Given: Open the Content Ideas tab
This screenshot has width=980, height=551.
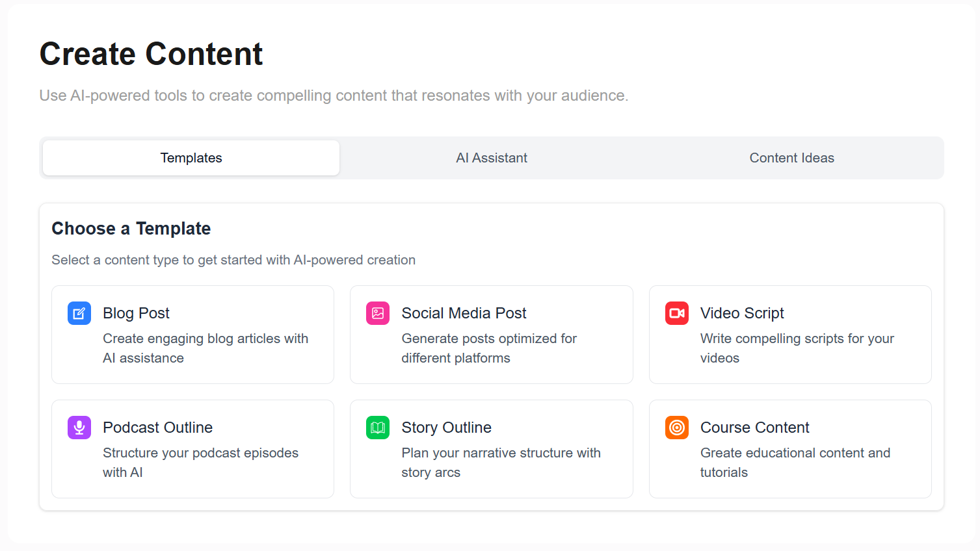Looking at the screenshot, I should (792, 158).
